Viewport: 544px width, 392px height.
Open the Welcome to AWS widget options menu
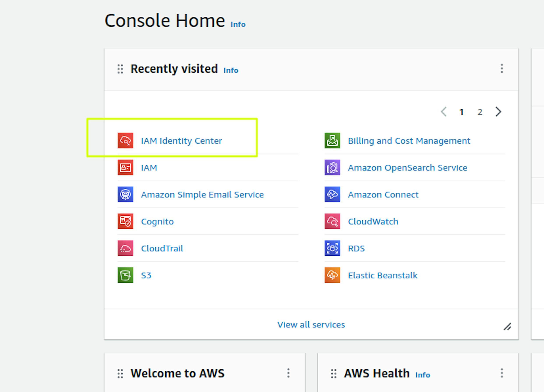point(288,373)
